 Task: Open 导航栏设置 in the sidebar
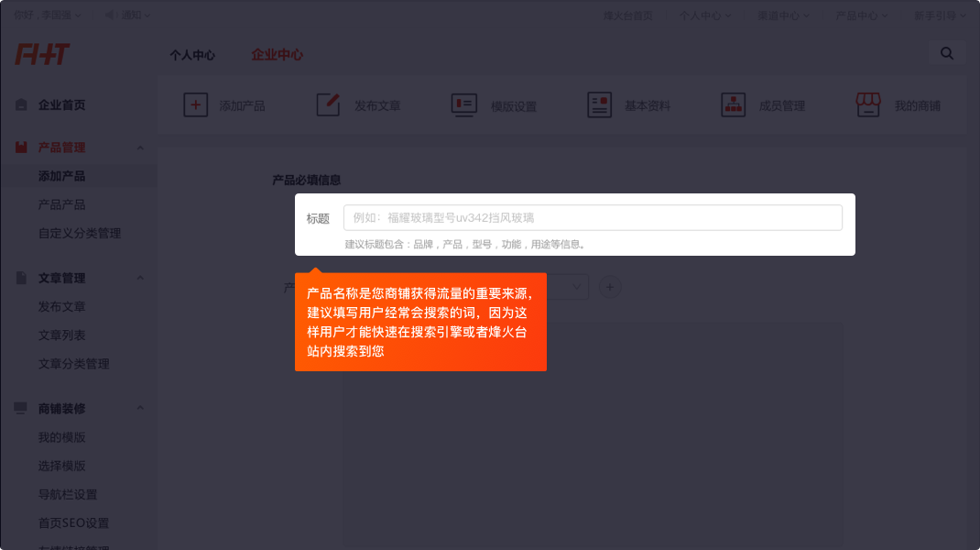coord(68,495)
